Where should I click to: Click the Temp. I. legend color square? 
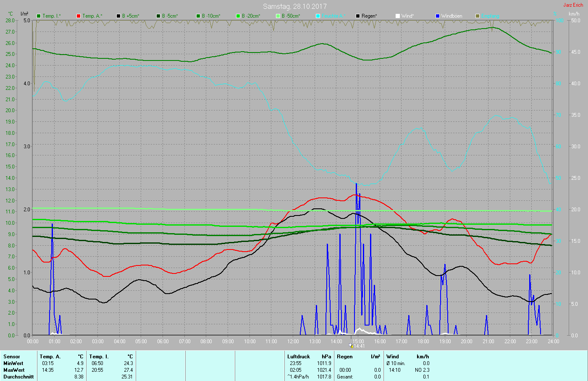[39, 16]
